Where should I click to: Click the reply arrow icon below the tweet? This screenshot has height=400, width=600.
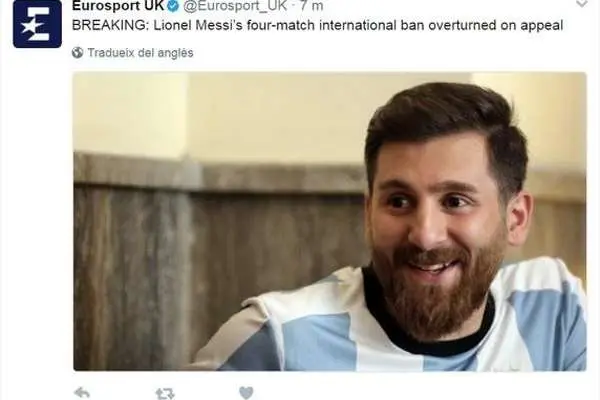[82, 393]
